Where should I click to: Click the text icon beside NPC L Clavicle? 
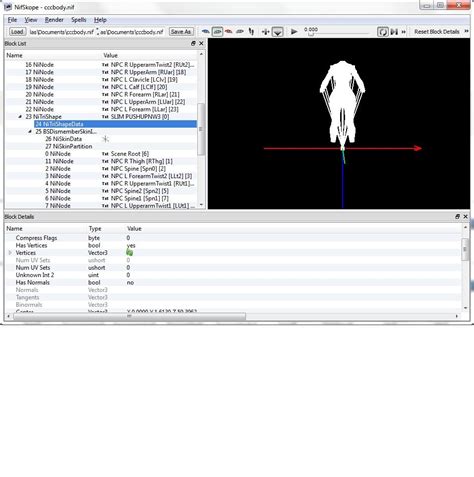[x=105, y=80]
